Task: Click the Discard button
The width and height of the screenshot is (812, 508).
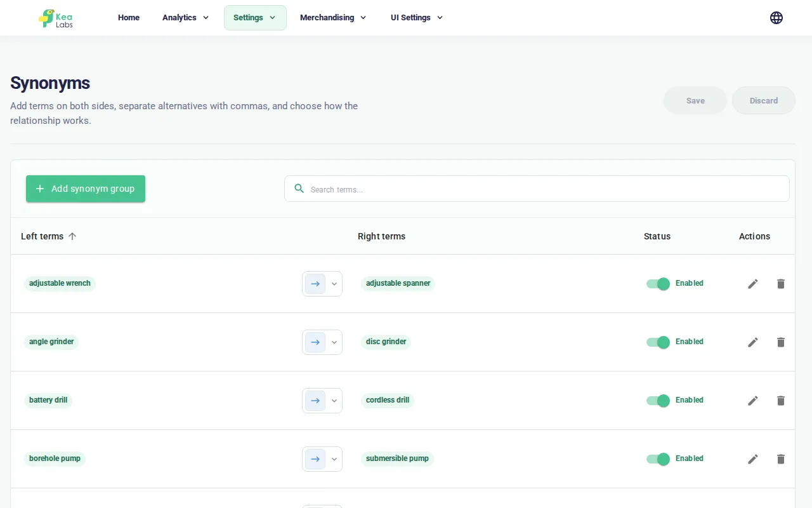Action: (x=764, y=100)
